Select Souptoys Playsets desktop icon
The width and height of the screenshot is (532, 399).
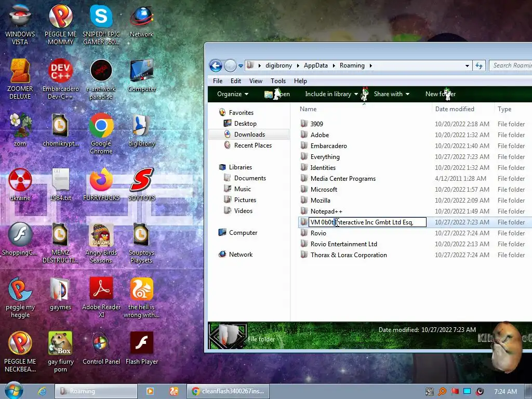coord(141,242)
